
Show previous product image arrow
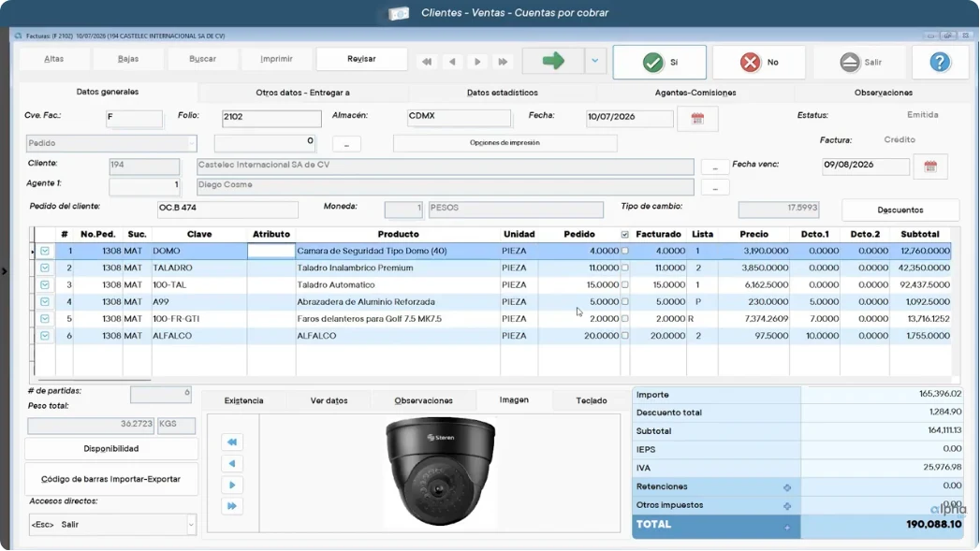click(x=232, y=464)
